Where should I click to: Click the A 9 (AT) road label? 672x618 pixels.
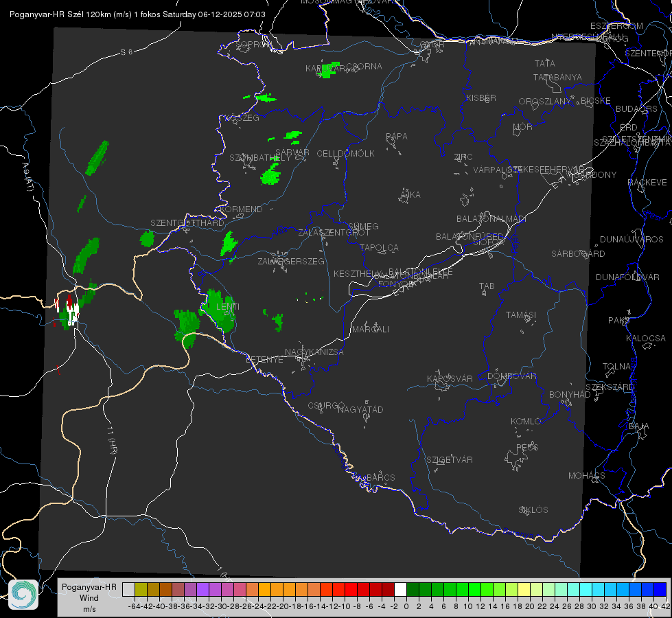(27, 177)
